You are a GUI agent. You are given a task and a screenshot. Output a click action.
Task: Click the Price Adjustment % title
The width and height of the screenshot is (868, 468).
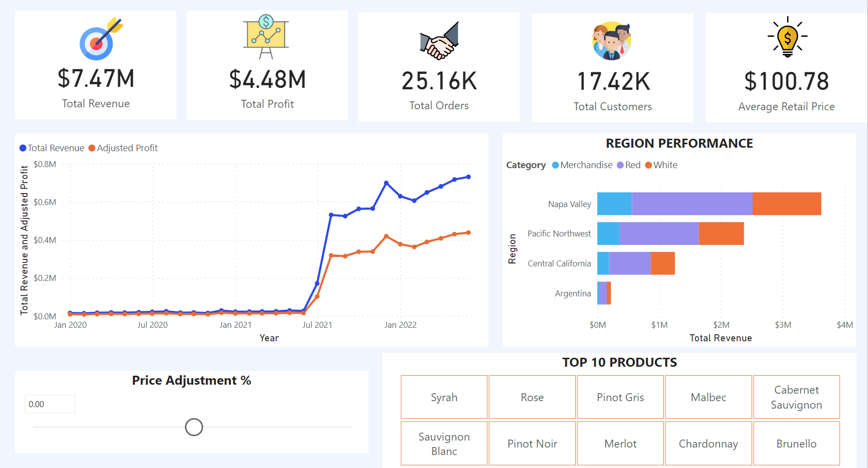point(192,380)
